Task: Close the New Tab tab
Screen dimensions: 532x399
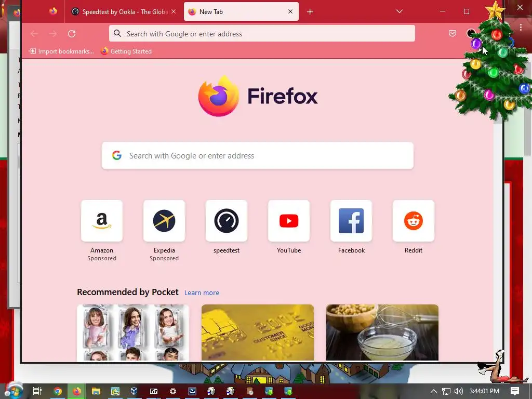Action: pos(290,11)
